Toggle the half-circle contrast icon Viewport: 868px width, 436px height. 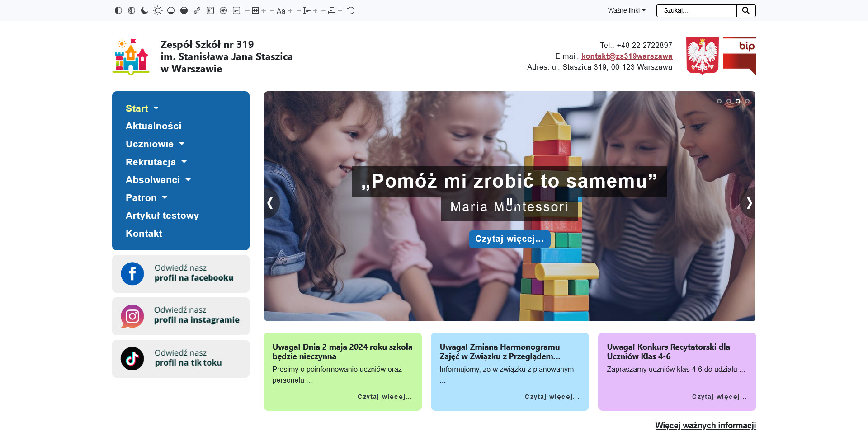[118, 10]
